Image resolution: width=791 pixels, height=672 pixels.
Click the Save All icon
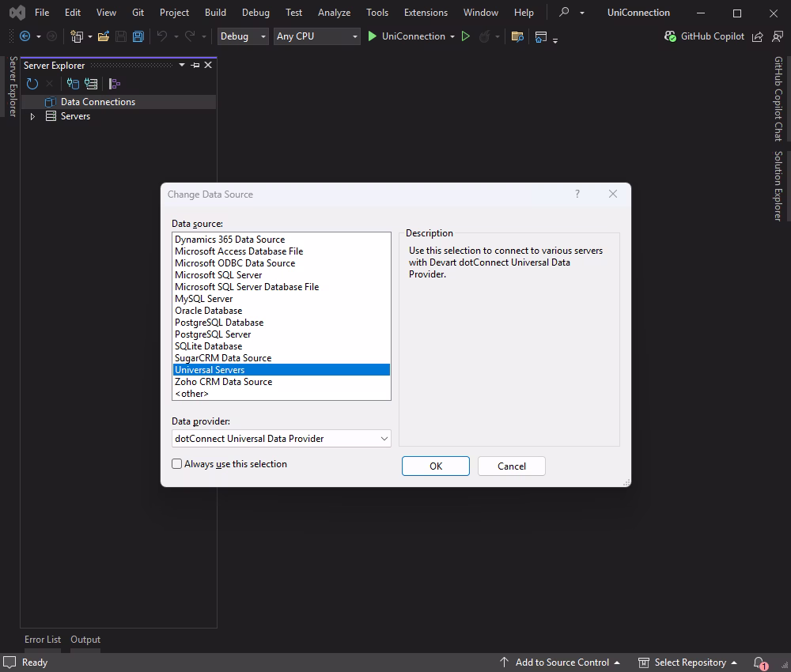click(138, 36)
